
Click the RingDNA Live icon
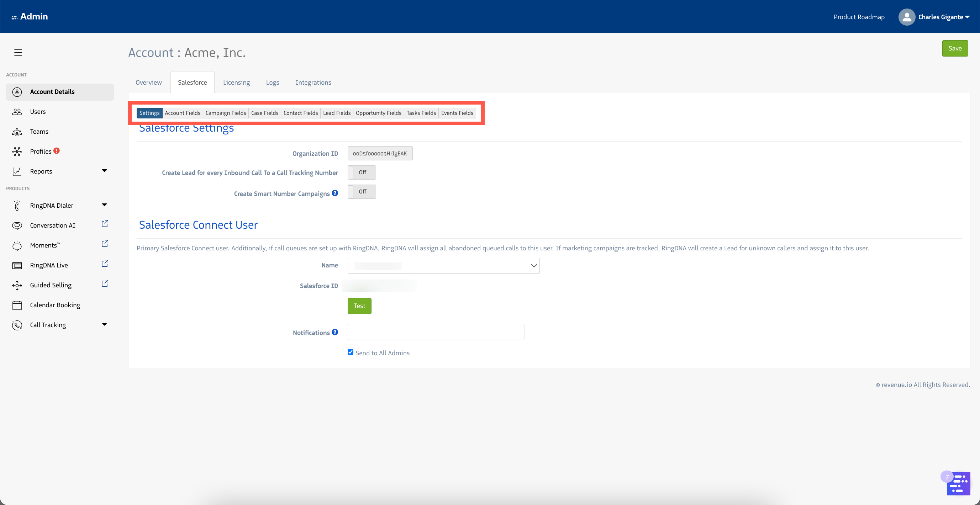[x=17, y=265]
